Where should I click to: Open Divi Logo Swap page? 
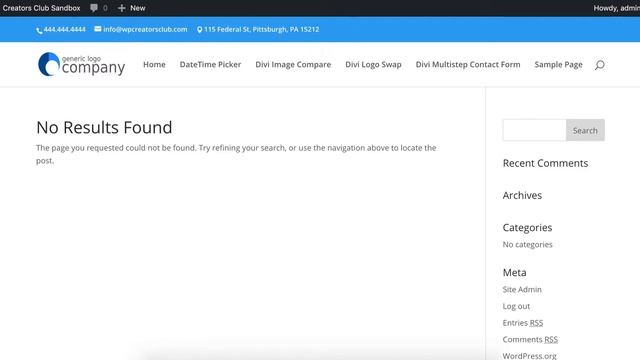pos(373,64)
